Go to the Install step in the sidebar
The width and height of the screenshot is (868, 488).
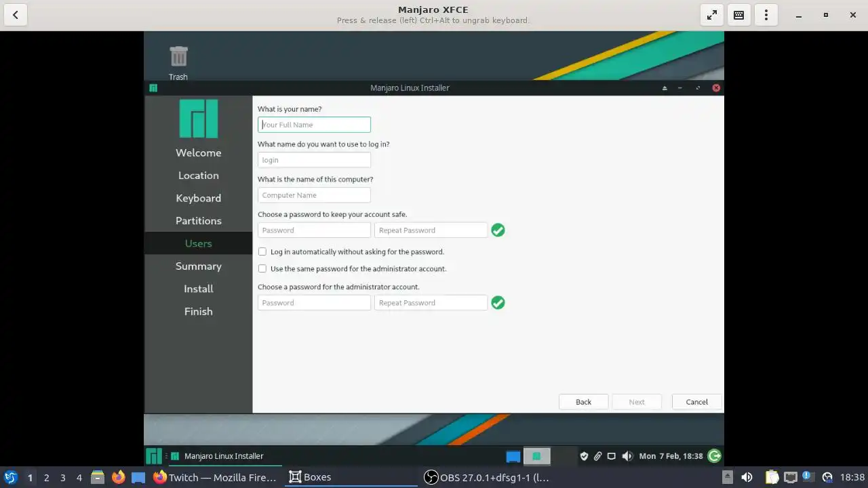pos(199,289)
